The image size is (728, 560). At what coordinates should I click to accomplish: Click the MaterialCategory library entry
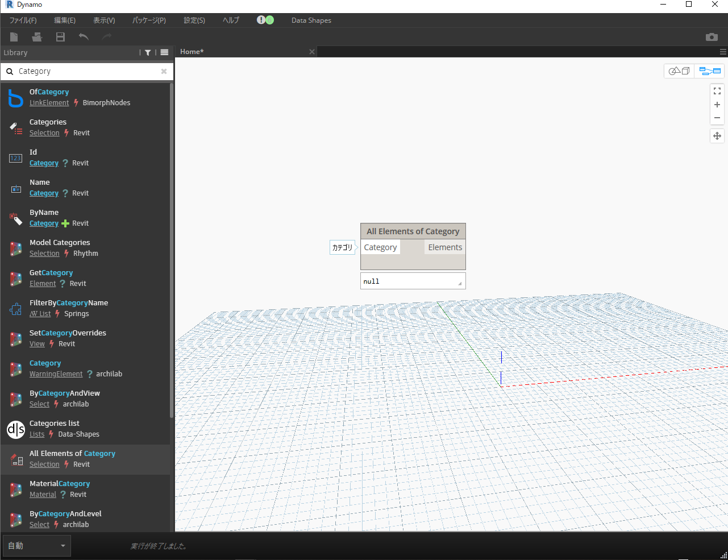point(85,490)
